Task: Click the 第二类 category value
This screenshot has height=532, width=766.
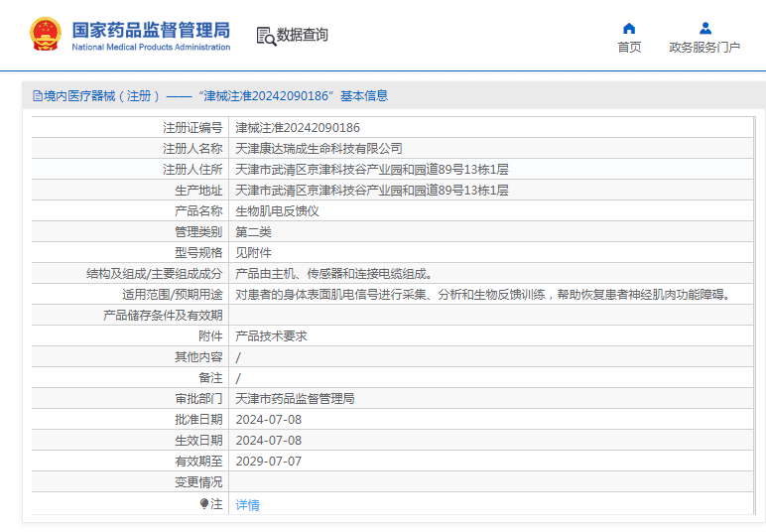Action: click(x=253, y=232)
